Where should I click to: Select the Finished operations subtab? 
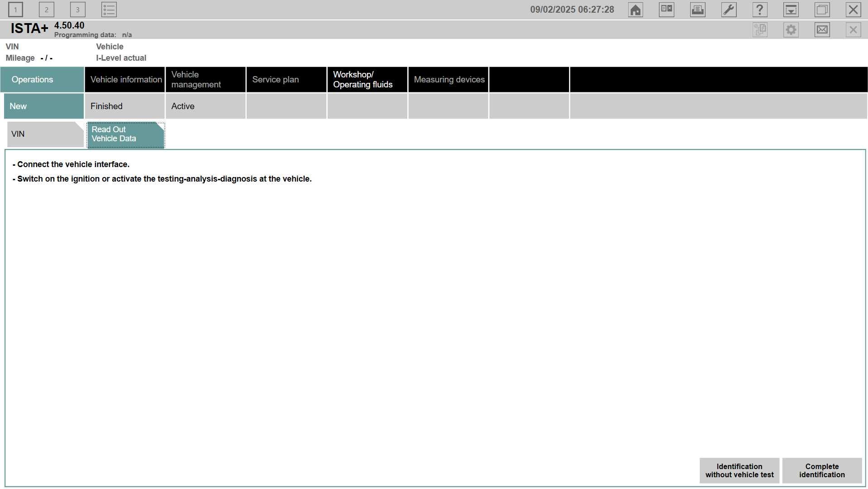pyautogui.click(x=125, y=106)
